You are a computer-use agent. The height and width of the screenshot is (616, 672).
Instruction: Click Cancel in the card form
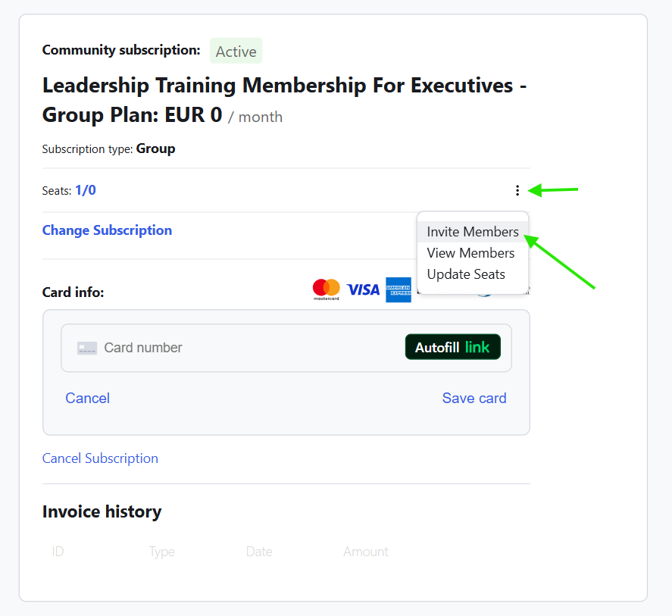(87, 398)
